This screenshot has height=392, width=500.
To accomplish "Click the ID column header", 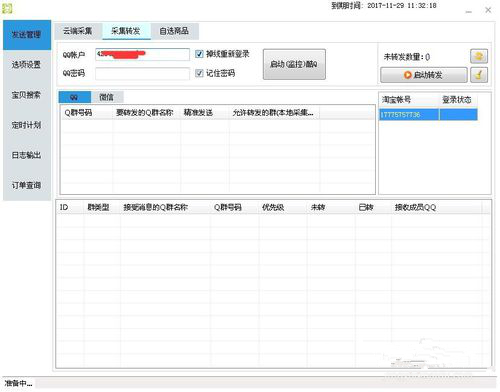I will coord(70,207).
